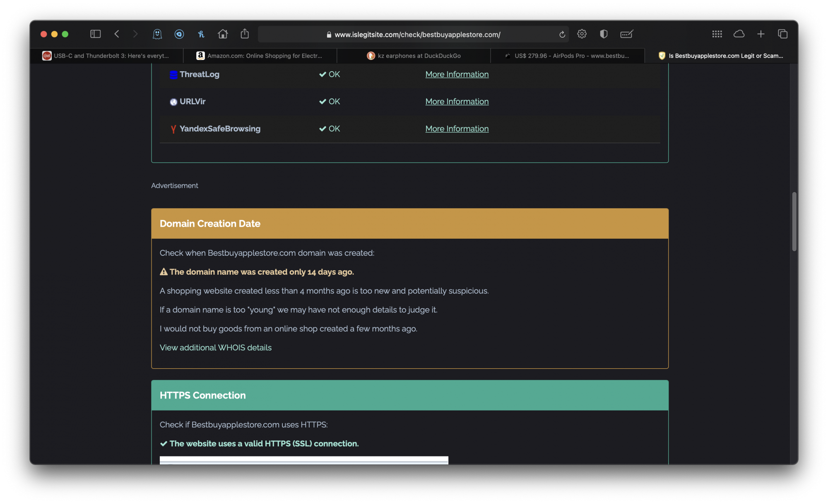Open the settings gear extension
828x504 pixels.
pos(582,34)
